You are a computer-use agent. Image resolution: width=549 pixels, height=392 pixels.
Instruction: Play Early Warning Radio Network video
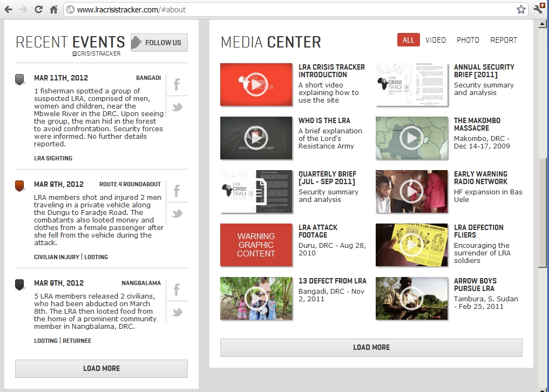point(411,191)
